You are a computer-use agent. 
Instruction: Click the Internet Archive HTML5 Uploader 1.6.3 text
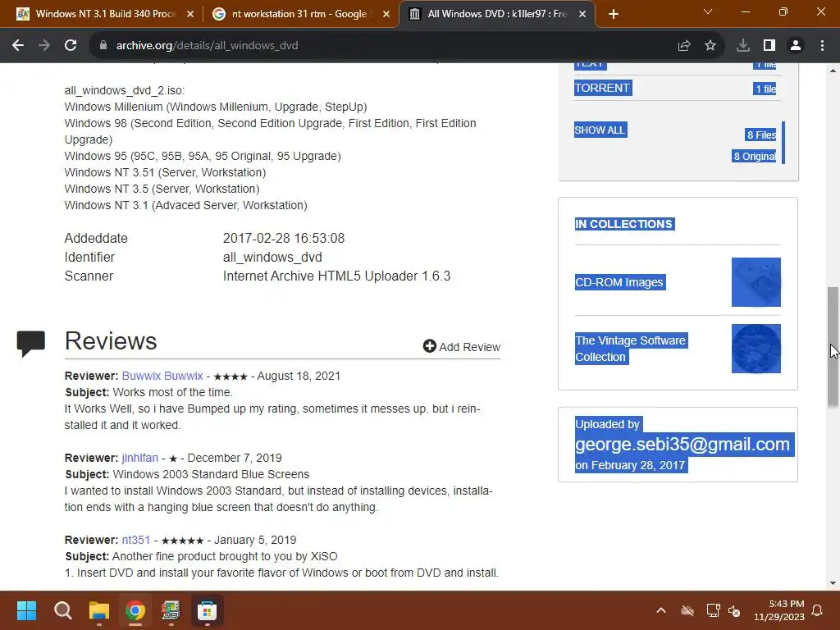point(336,276)
